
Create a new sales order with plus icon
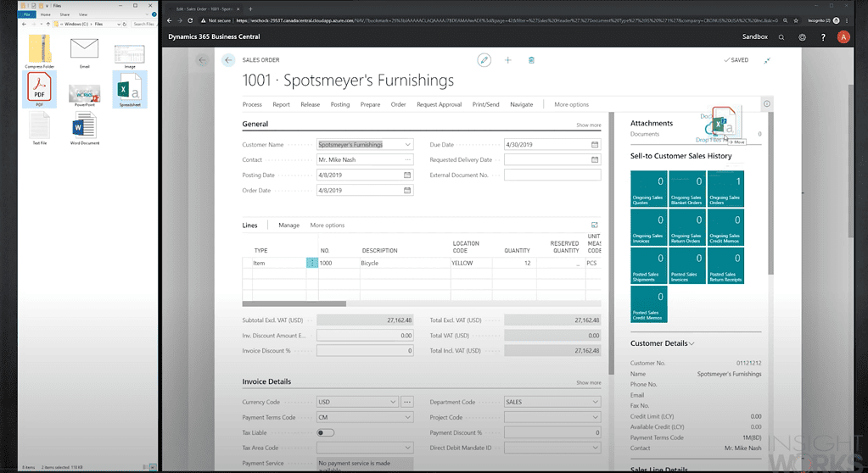pyautogui.click(x=507, y=59)
